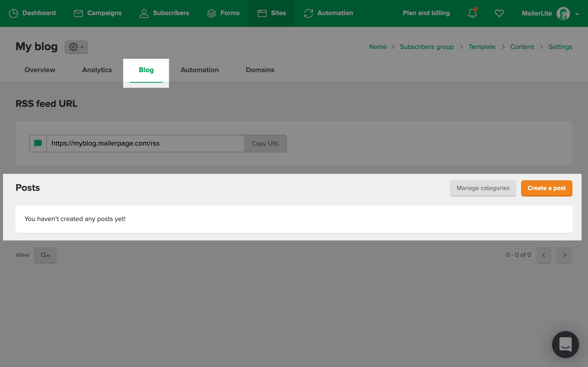This screenshot has width=588, height=367.
Task: Expand the View 12 per-page dropdown
Action: [45, 255]
